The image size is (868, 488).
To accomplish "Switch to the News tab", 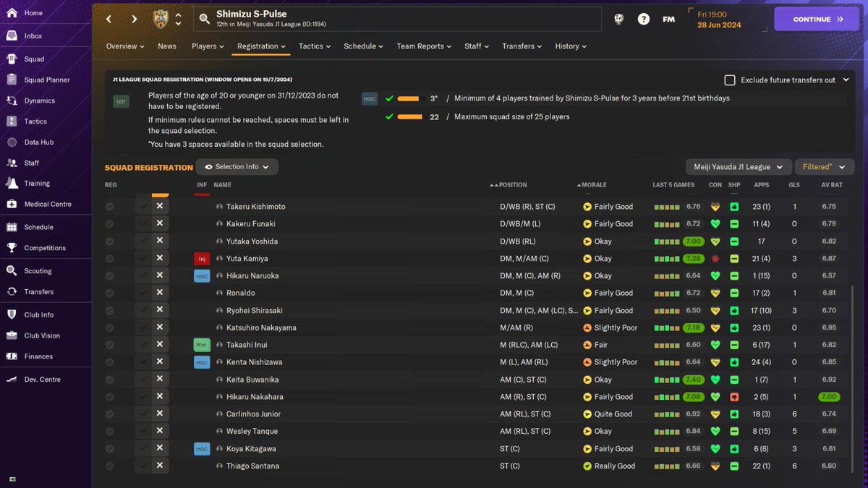I will click(x=167, y=46).
